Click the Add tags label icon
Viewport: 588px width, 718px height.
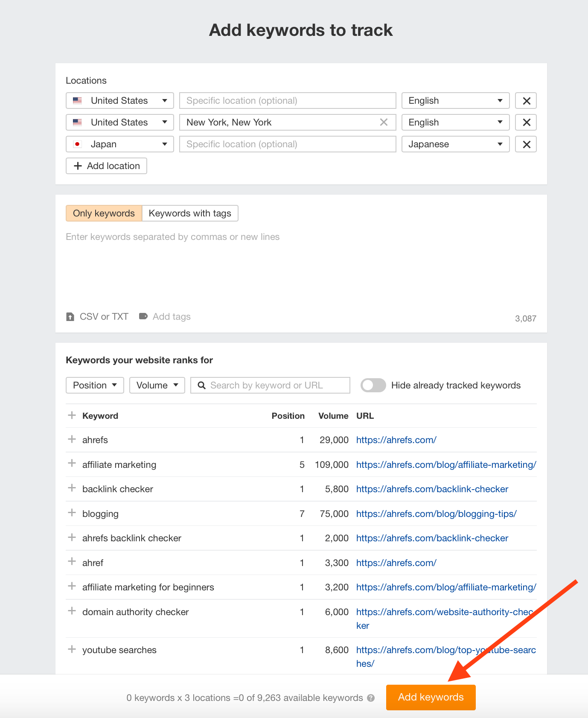143,316
